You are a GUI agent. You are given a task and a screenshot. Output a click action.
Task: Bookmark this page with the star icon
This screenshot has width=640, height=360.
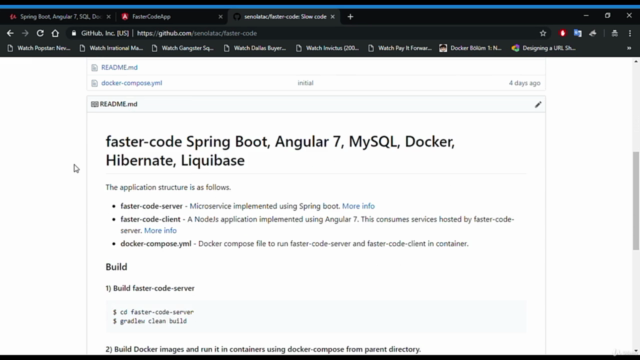pyautogui.click(x=543, y=33)
